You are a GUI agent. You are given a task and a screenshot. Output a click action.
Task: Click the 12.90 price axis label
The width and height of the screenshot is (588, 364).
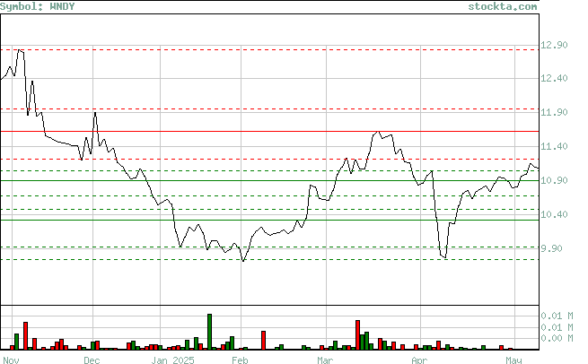coord(554,45)
